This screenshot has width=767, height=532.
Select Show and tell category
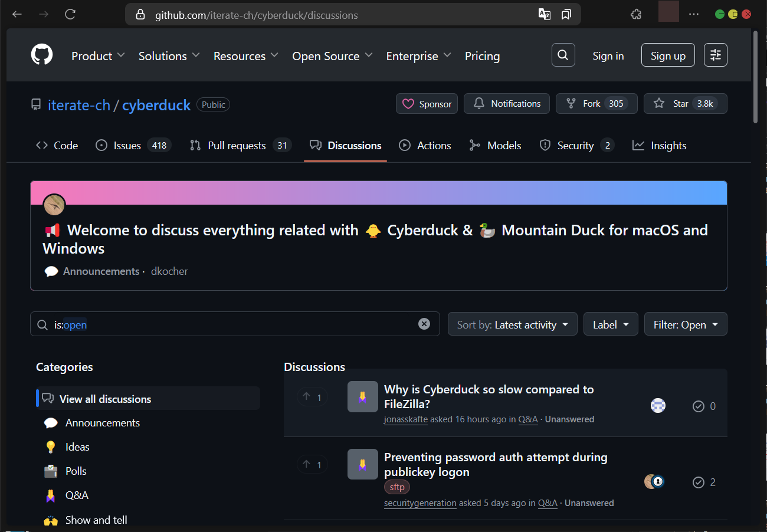pyautogui.click(x=148, y=520)
